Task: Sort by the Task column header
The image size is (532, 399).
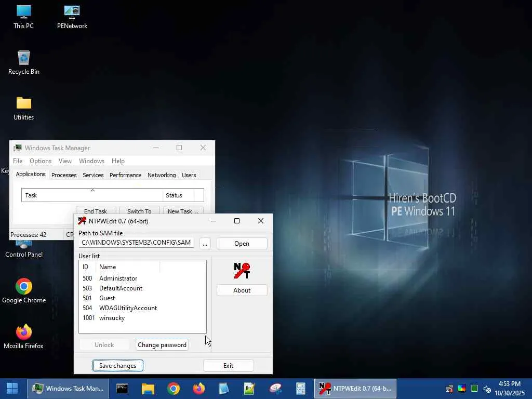Action: point(92,195)
